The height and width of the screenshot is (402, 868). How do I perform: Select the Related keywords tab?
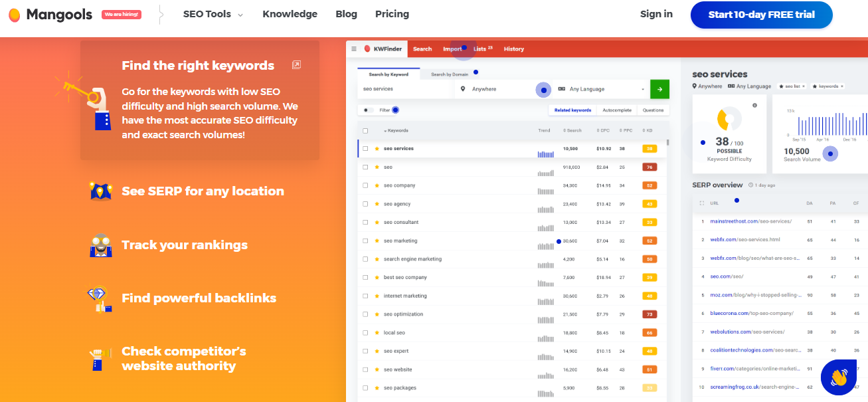pyautogui.click(x=572, y=110)
